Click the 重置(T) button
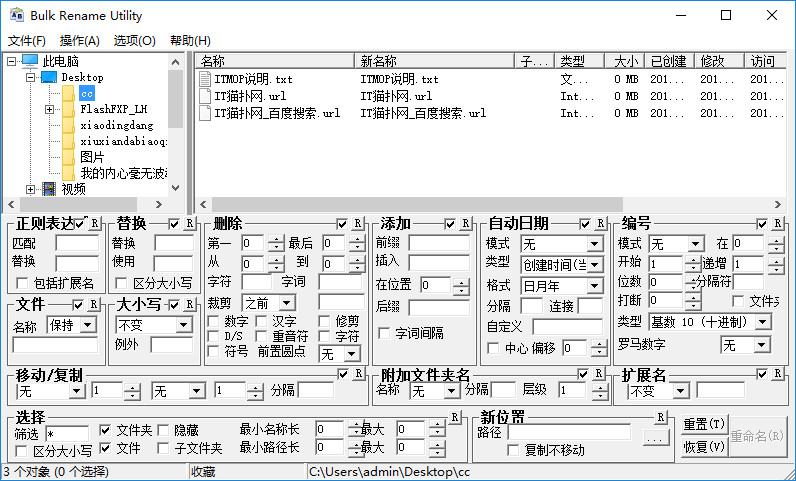 [x=705, y=424]
